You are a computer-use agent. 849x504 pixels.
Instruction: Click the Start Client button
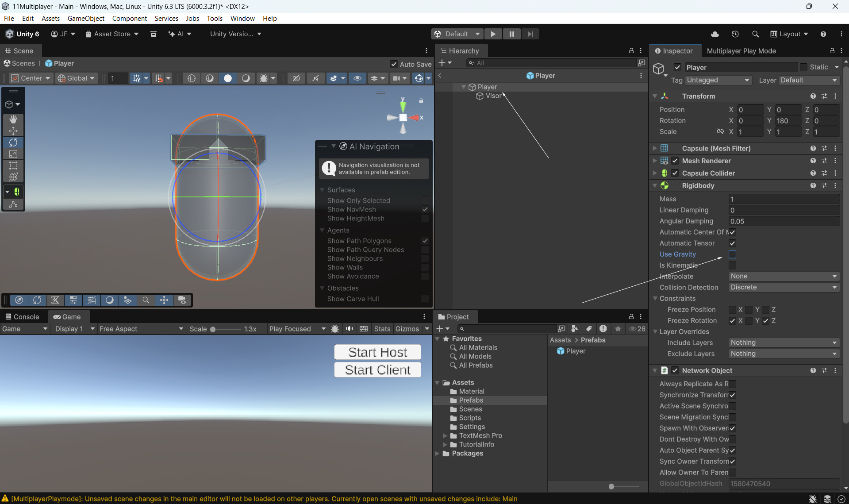tap(377, 370)
